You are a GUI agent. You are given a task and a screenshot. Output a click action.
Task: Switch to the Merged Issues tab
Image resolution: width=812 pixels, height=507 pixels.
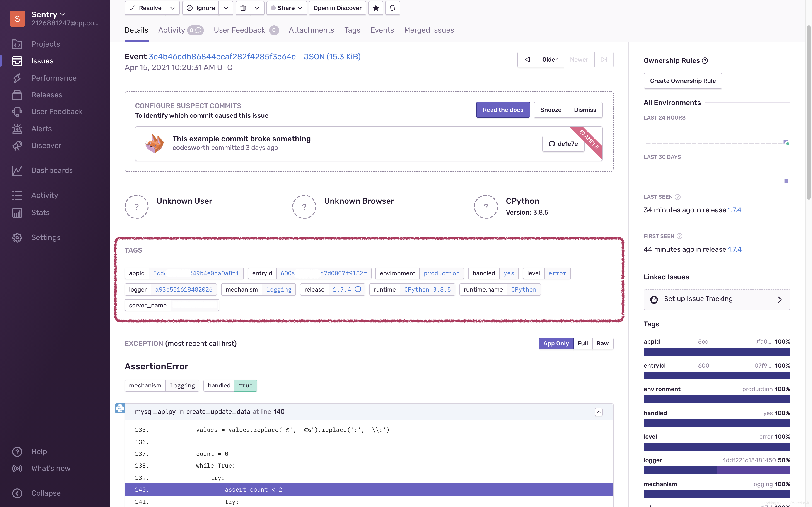point(429,30)
